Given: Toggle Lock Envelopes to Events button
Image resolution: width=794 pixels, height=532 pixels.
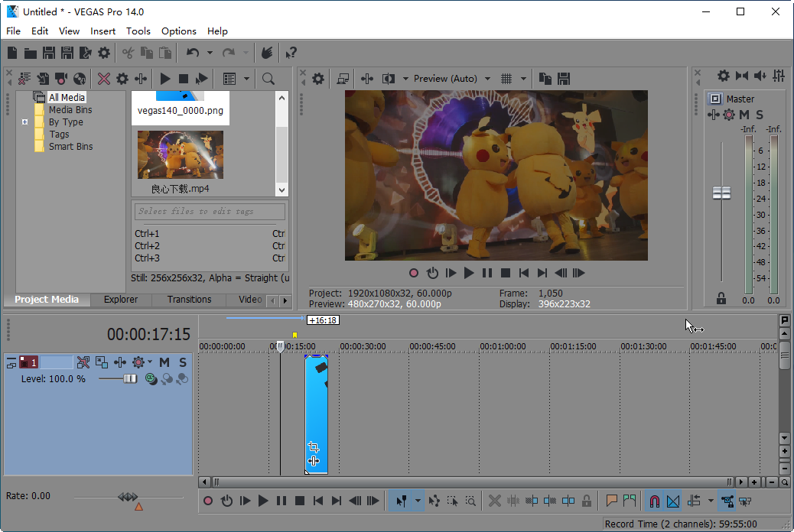Looking at the screenshot, I should click(x=727, y=501).
